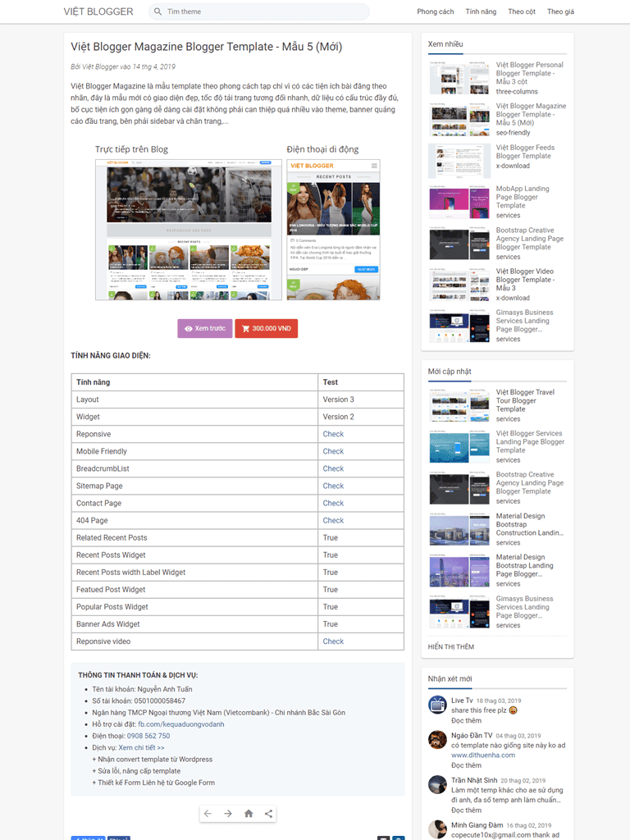Screen dimensions: 630x840
Task: Open the Theo cột menu
Action: point(521,11)
